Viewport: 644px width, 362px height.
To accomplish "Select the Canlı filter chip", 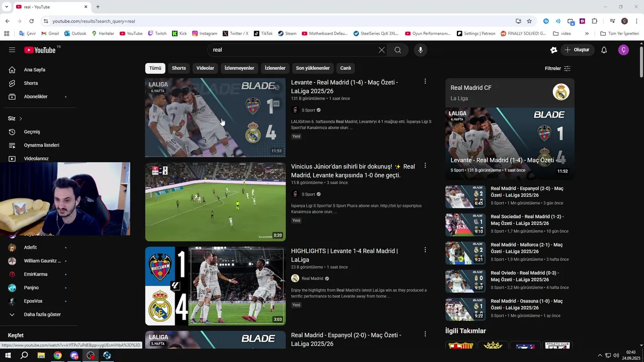I will point(346,68).
